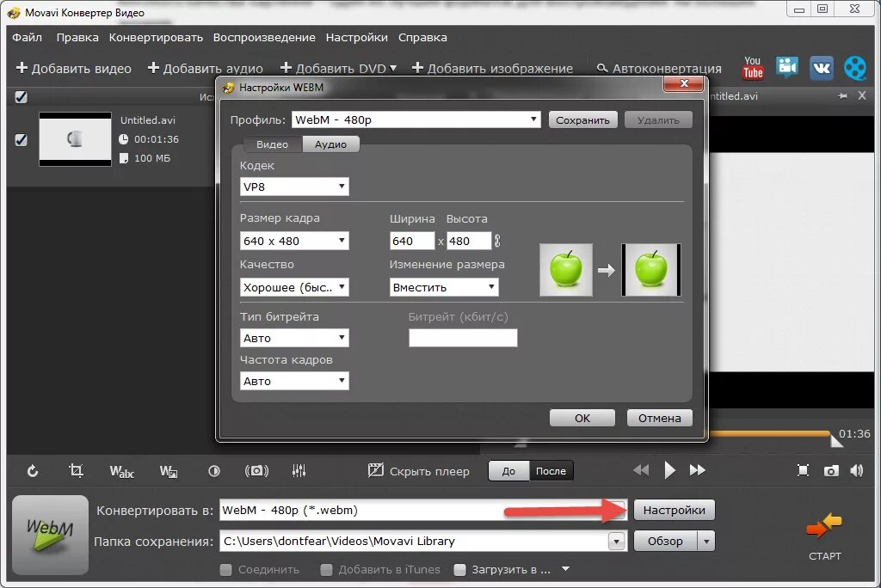Open the Справка menu
The image size is (881, 588).
pyautogui.click(x=422, y=38)
